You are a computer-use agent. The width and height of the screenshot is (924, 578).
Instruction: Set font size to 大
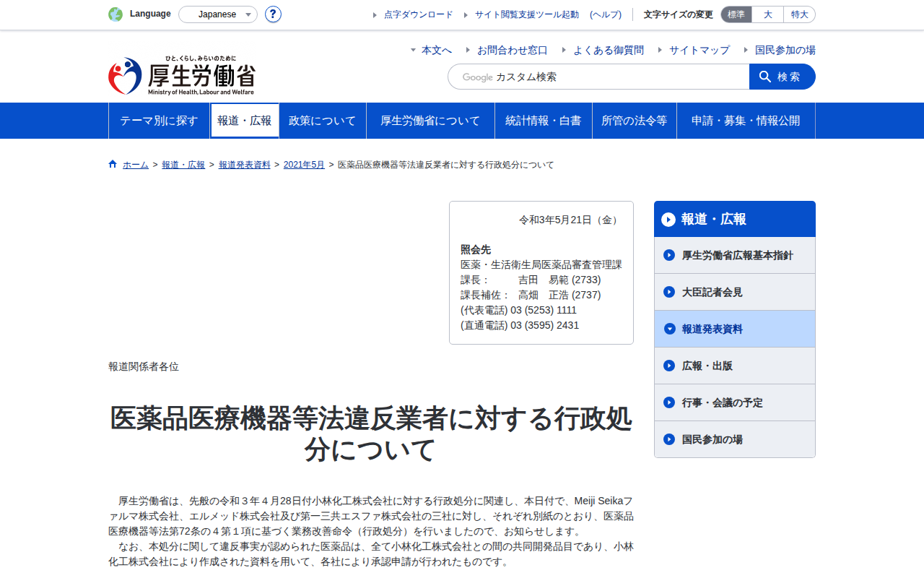point(767,14)
